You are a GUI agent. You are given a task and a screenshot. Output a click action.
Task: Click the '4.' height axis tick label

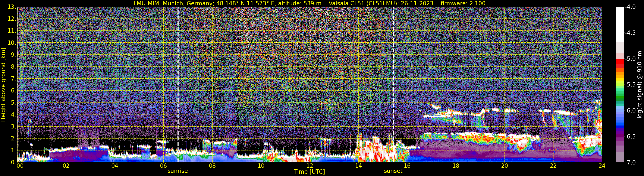point(13,115)
